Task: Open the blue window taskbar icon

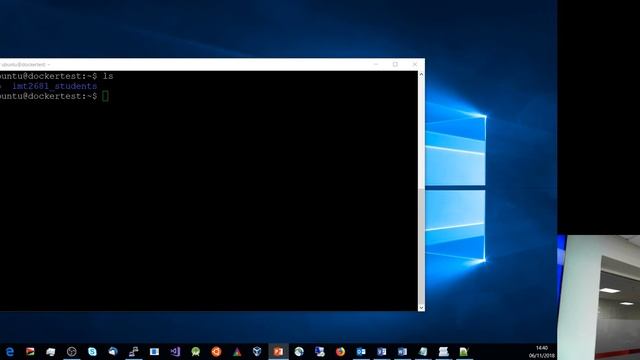Action: 154,351
